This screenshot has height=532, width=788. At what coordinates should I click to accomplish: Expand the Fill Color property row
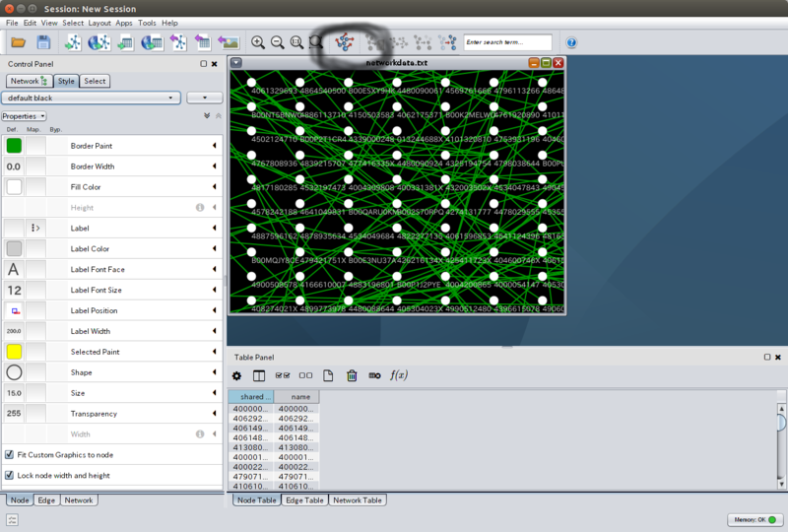(215, 187)
